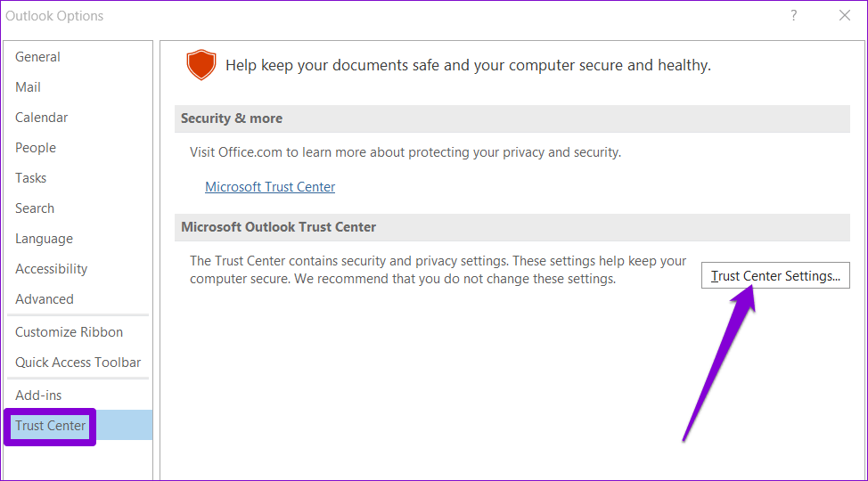Click the Trust Center Settings button

[775, 275]
